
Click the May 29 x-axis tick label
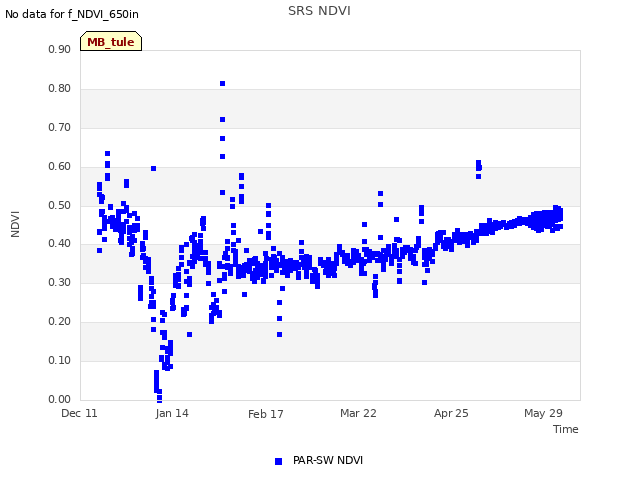click(543, 413)
